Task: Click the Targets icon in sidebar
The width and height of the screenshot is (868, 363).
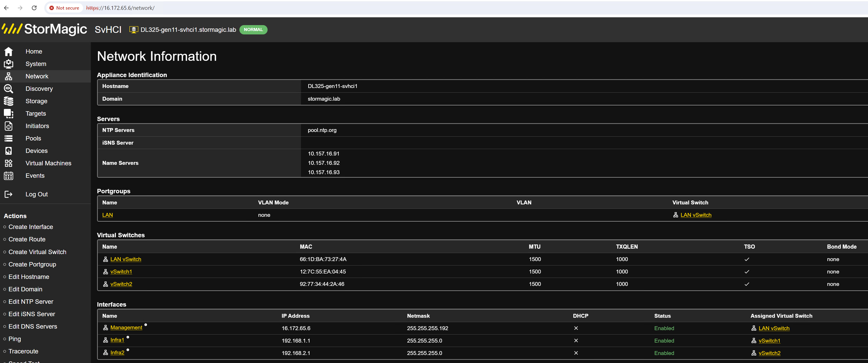Action: [9, 114]
